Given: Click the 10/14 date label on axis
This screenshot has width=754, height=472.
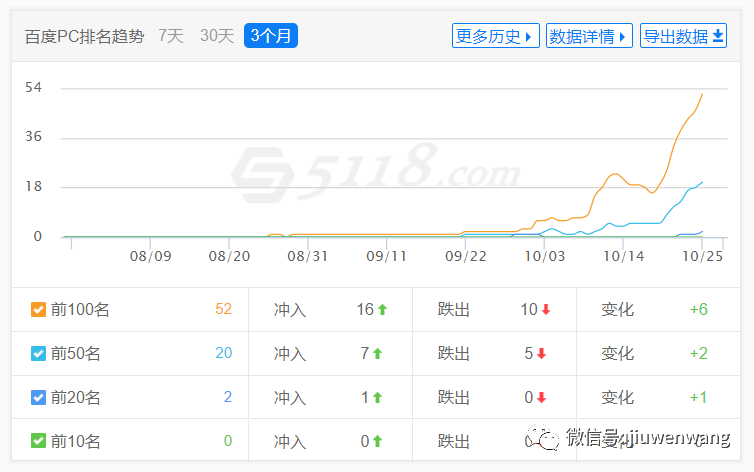Looking at the screenshot, I should [x=623, y=256].
